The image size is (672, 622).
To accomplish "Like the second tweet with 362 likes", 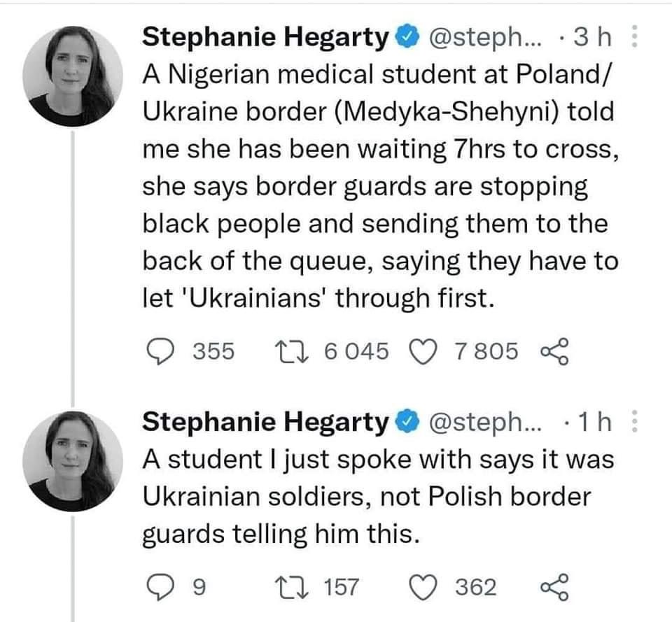I will [x=423, y=587].
